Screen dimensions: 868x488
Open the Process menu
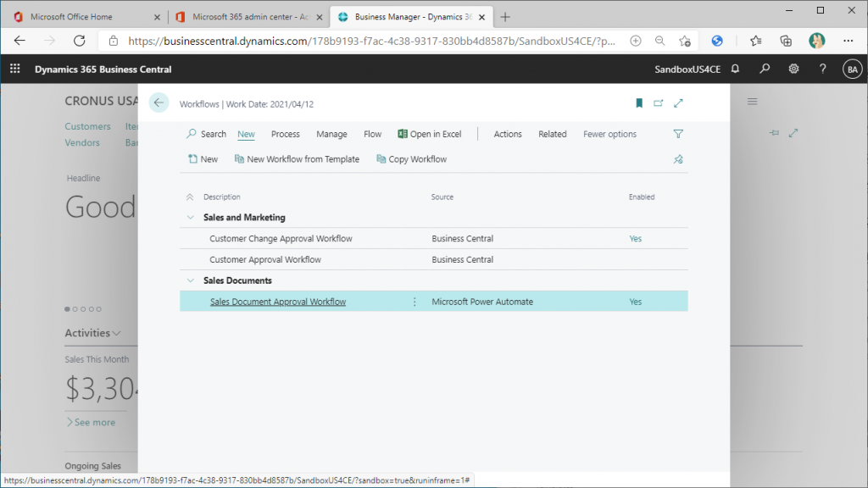(x=285, y=134)
